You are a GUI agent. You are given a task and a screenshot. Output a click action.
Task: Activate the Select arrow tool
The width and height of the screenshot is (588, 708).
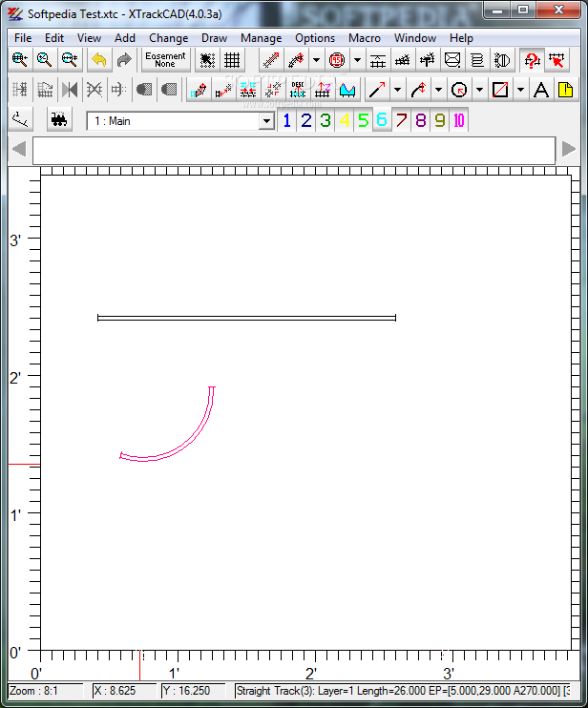[556, 59]
